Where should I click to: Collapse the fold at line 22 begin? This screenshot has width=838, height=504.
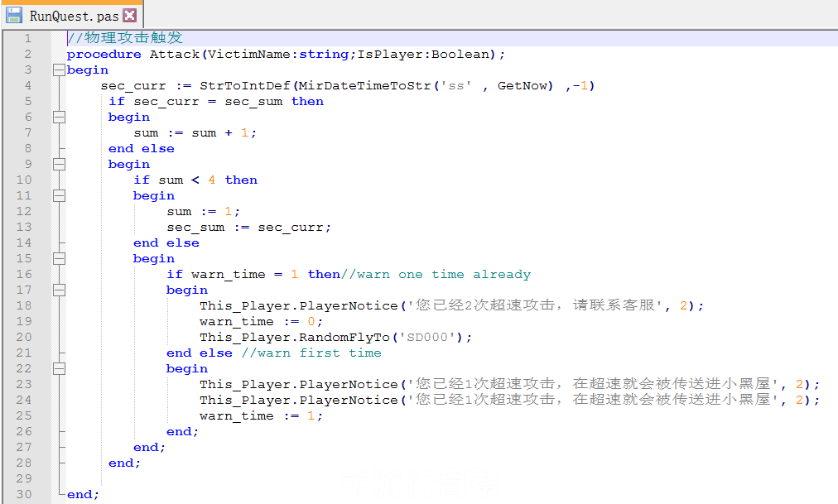click(x=59, y=368)
